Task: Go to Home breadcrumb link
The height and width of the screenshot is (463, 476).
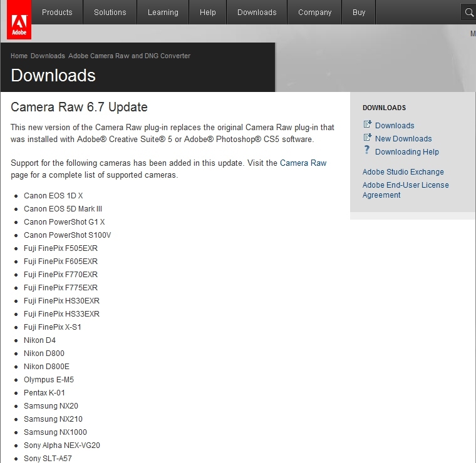Action: 19,56
